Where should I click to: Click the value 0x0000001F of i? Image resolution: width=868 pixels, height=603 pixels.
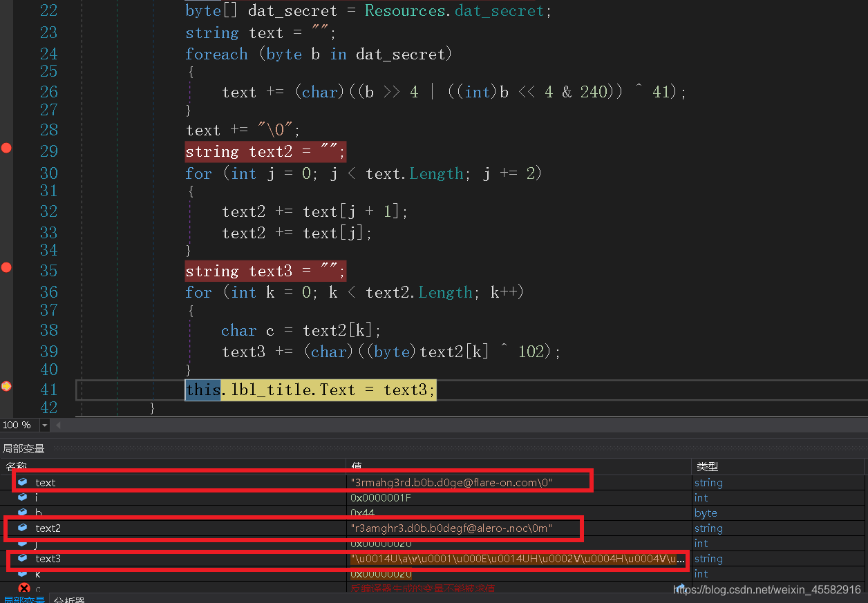click(x=379, y=497)
